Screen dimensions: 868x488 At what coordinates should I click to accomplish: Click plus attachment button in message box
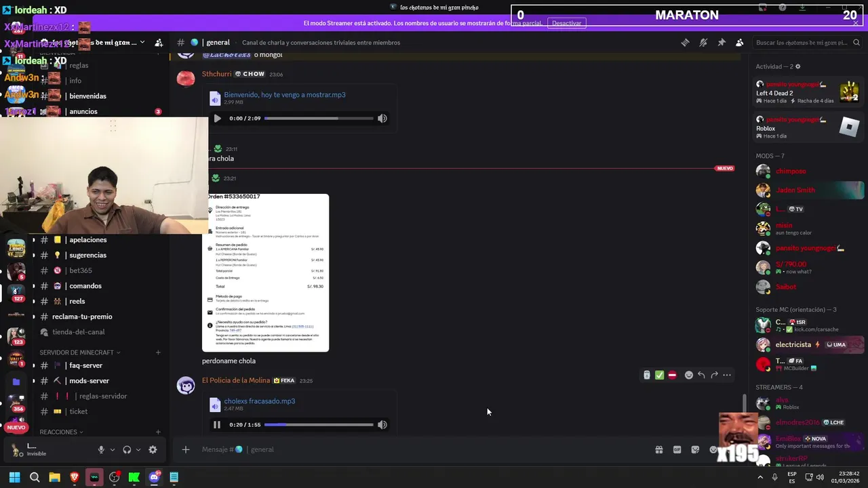[185, 449]
